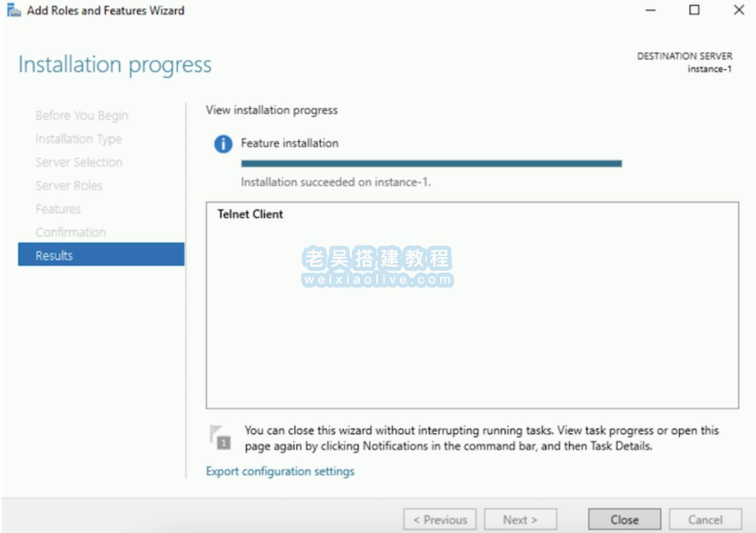
Task: Jump to the Features step
Action: pos(58,209)
